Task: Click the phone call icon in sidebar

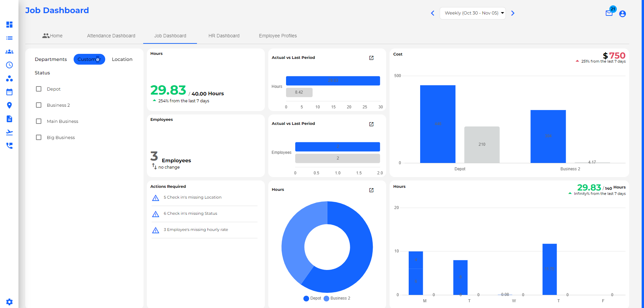Action: (9, 145)
